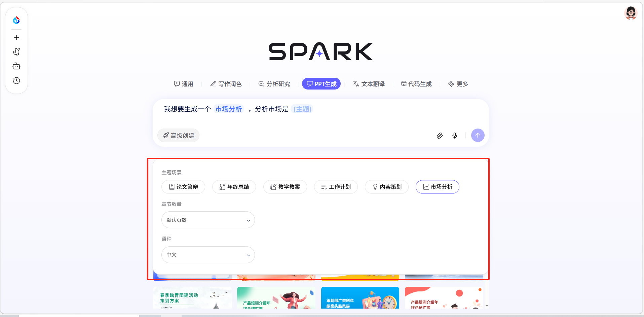Toggle the 市场分析 scene chip
The width and height of the screenshot is (644, 317).
tap(437, 187)
